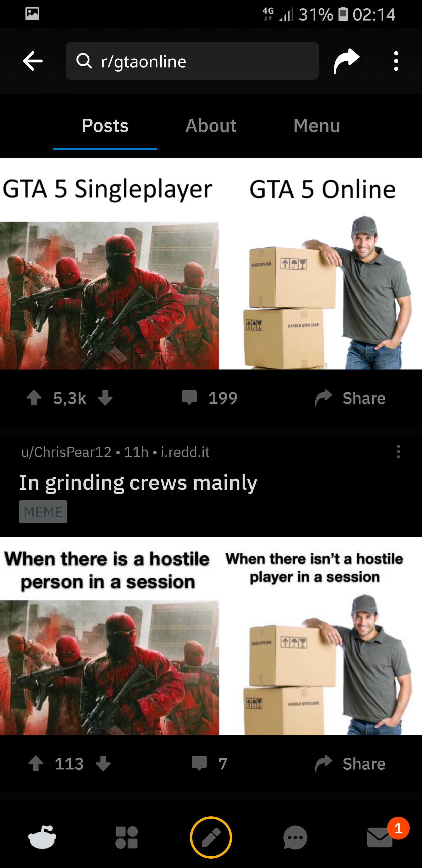Switch to the Menu tab
Image resolution: width=422 pixels, height=868 pixels.
[316, 126]
